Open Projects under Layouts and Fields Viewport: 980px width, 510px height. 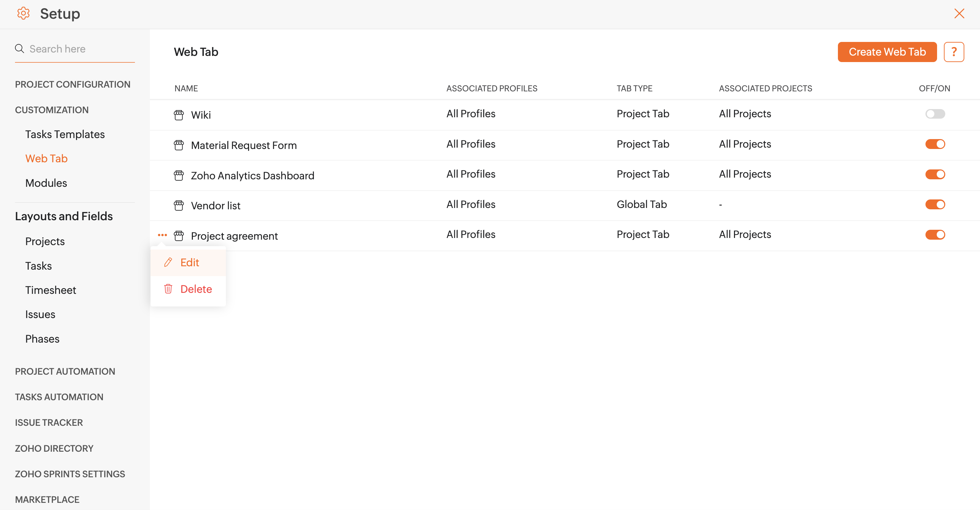click(x=45, y=241)
